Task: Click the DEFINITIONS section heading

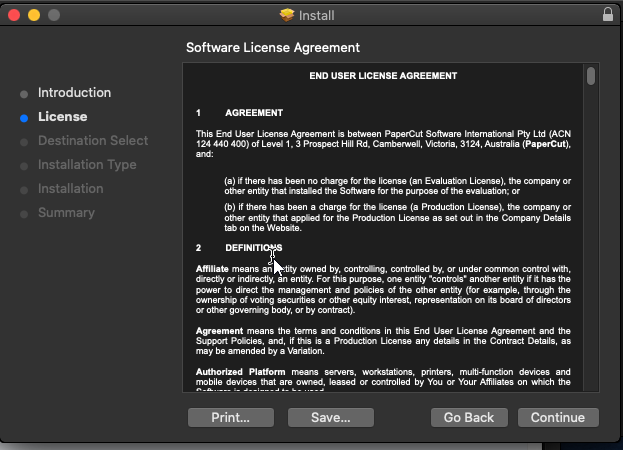Action: [x=253, y=247]
